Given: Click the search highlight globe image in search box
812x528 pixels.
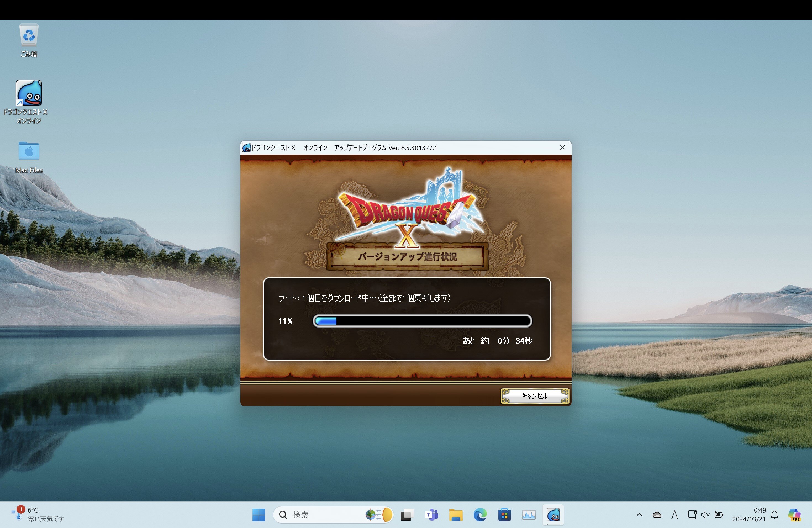Looking at the screenshot, I should (379, 515).
